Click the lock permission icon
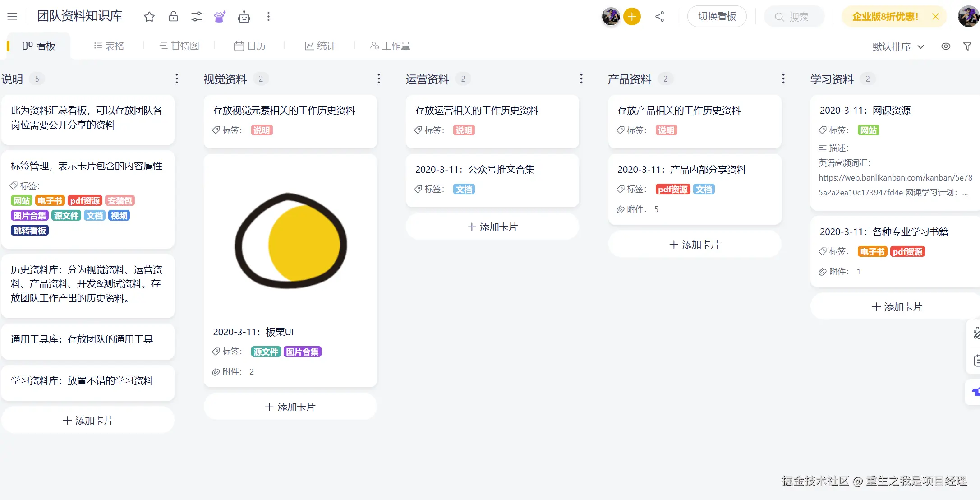This screenshot has width=980, height=500. [x=173, y=17]
